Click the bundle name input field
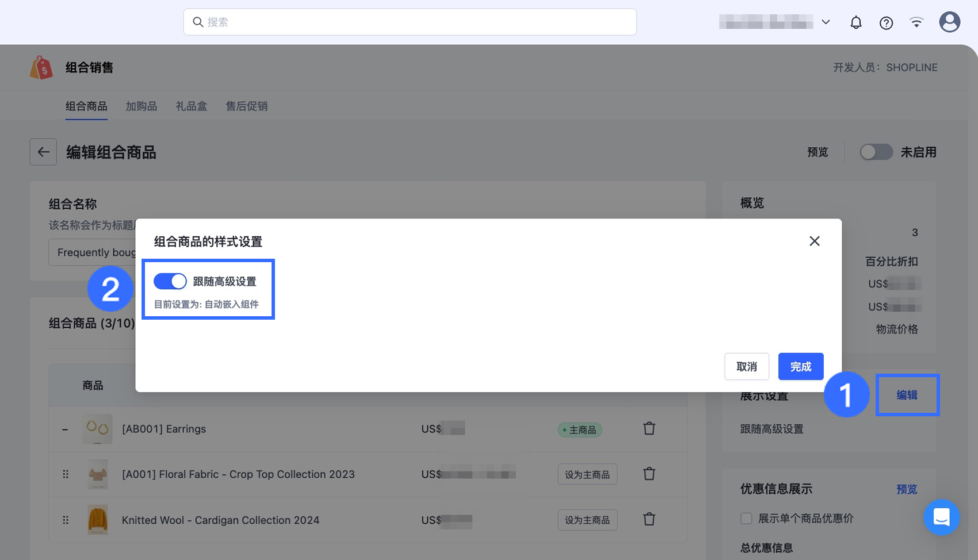 coord(93,252)
